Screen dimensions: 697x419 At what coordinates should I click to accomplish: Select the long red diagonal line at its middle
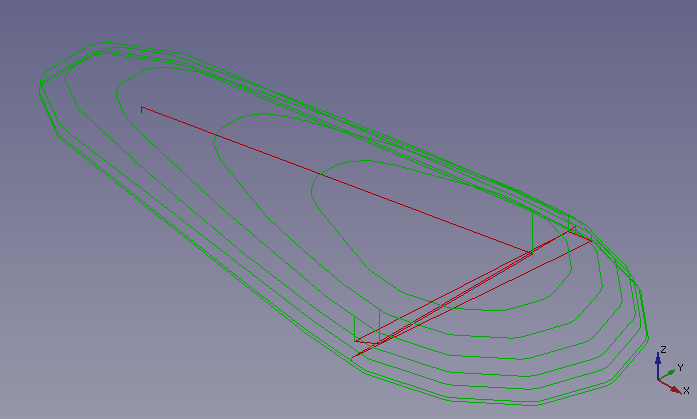pos(335,179)
